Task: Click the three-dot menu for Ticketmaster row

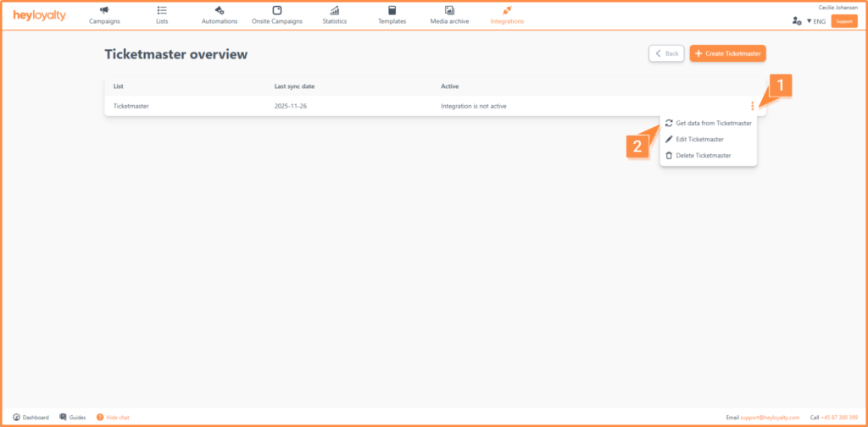Action: (x=752, y=106)
